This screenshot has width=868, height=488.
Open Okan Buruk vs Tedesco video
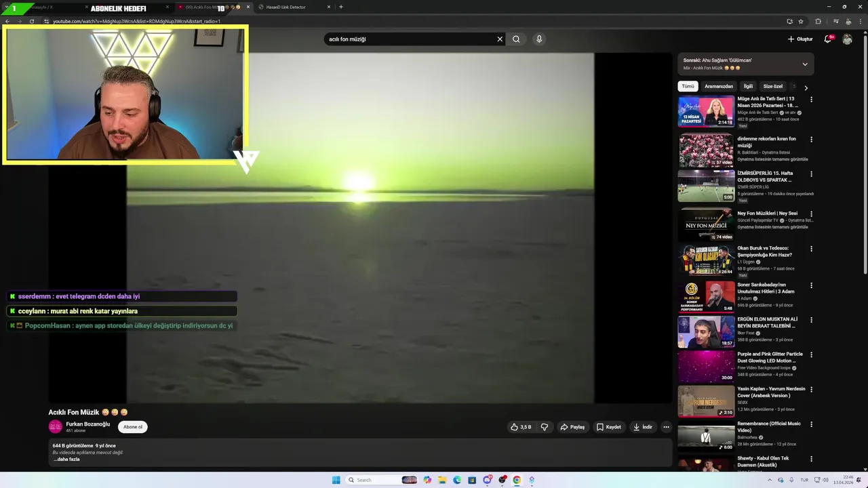point(706,260)
